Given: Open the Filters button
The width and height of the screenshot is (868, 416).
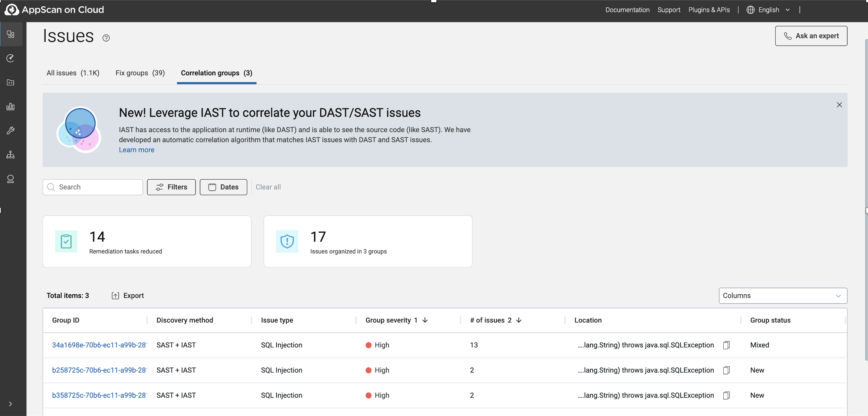Looking at the screenshot, I should pos(171,187).
